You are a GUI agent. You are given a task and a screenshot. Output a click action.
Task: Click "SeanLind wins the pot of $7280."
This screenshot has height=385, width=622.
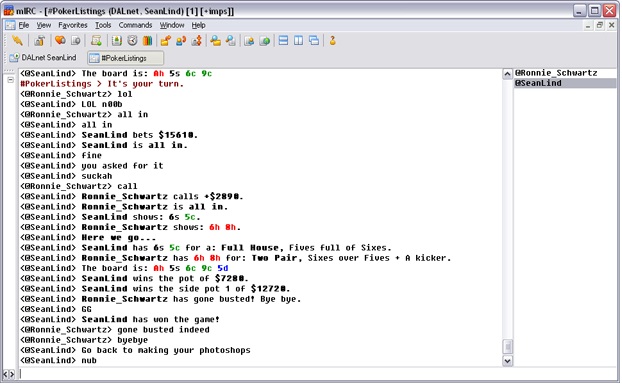165,278
